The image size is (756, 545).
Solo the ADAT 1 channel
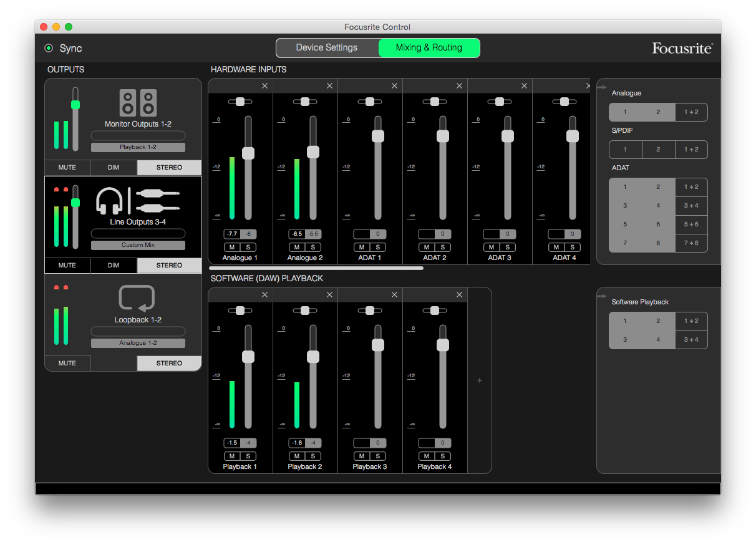tap(378, 247)
